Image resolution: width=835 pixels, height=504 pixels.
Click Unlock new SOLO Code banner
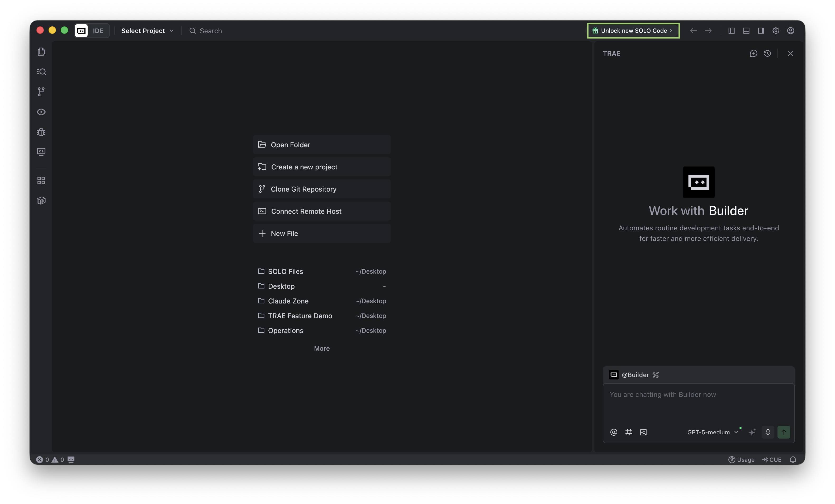(633, 31)
